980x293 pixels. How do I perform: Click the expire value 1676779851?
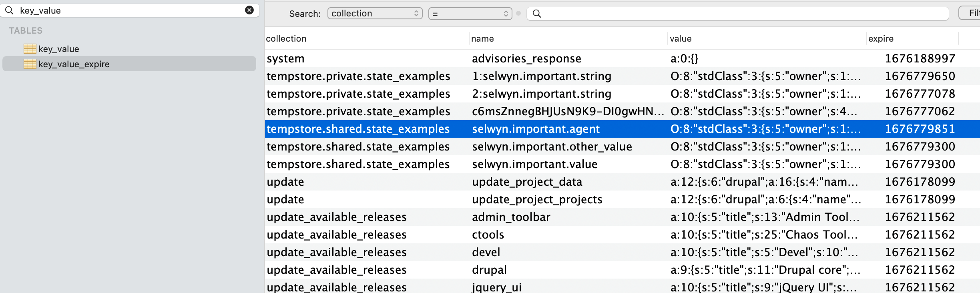[x=920, y=129]
